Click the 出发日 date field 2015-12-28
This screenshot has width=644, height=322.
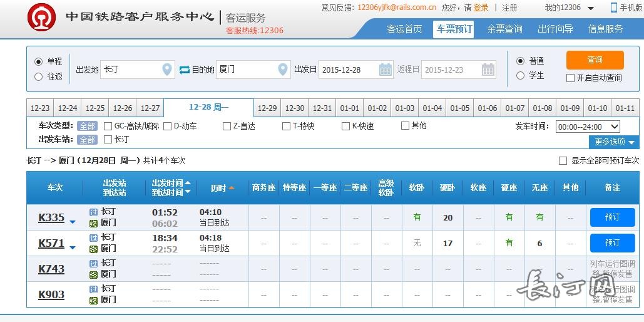(355, 70)
